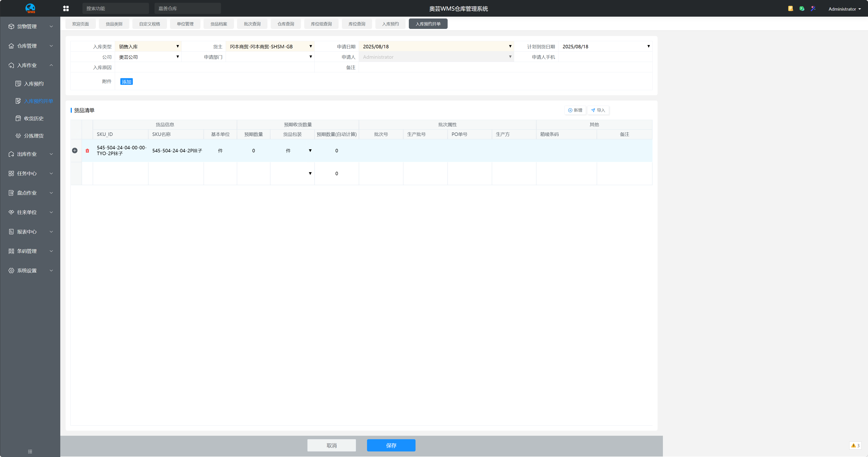
Task: Click the 新增 button in 货品清单
Action: 575,110
